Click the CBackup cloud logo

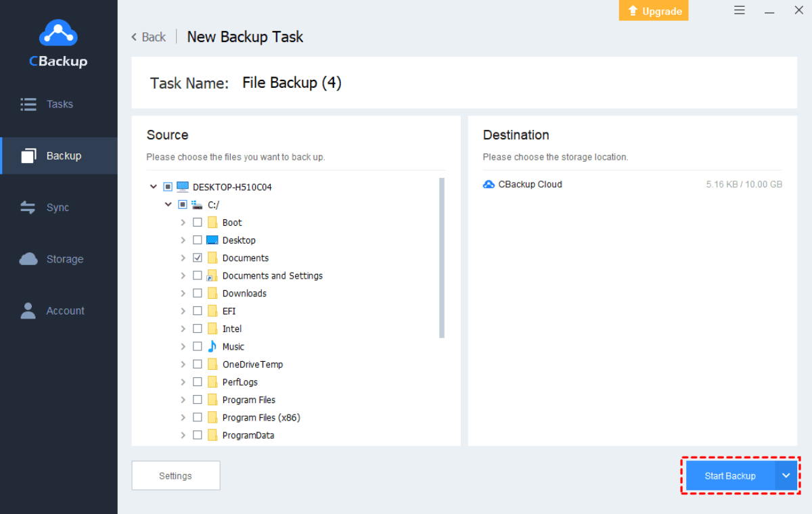click(x=58, y=34)
